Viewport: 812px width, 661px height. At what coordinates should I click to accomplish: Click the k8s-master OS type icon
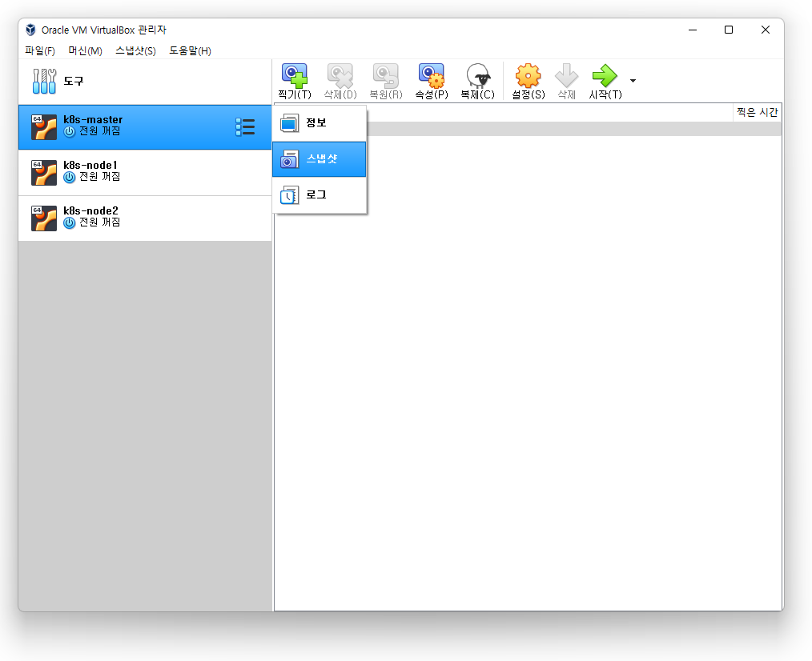click(44, 127)
